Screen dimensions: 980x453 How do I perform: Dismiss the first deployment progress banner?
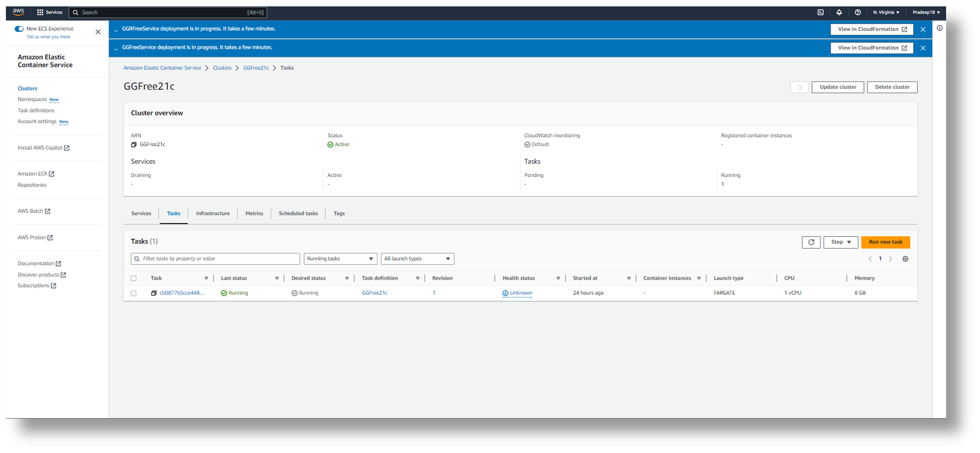[x=923, y=29]
